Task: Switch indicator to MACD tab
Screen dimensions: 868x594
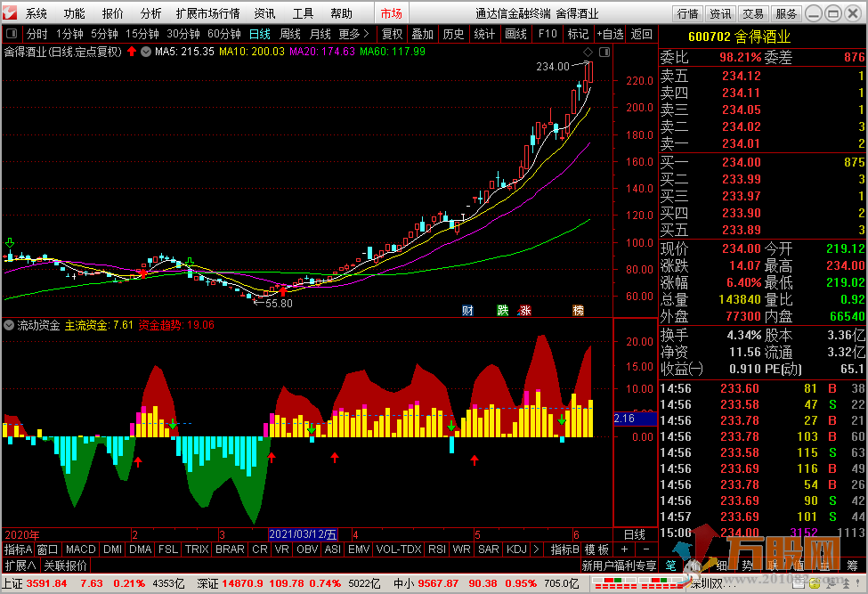Action: point(81,549)
